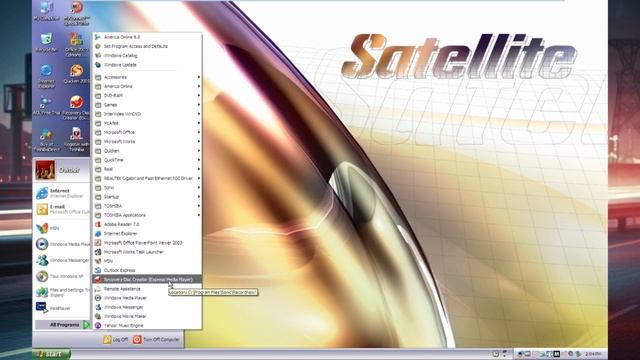Screen dimensions: 640x360
Task: Open the Recycle Bin desktop icon
Action: [46, 43]
